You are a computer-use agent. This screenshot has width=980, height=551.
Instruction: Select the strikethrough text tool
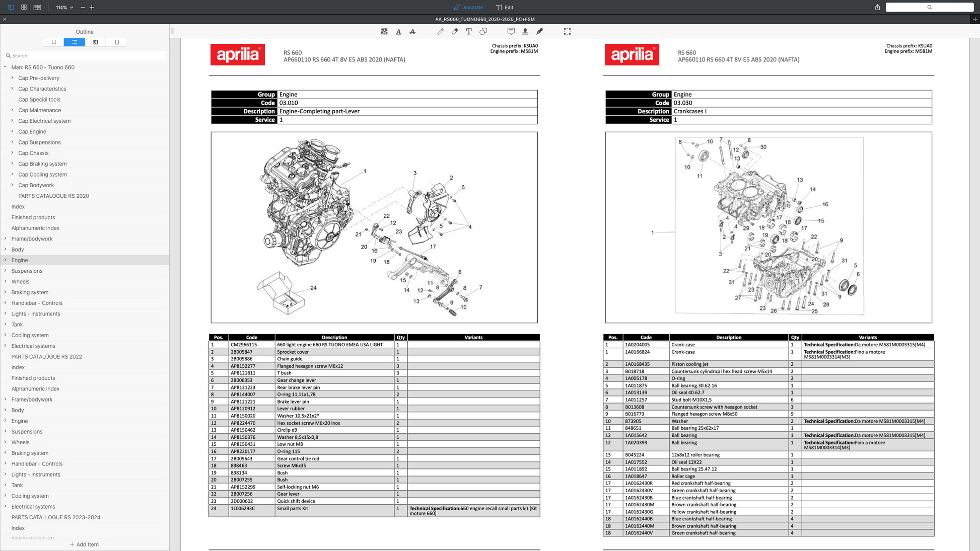point(412,31)
